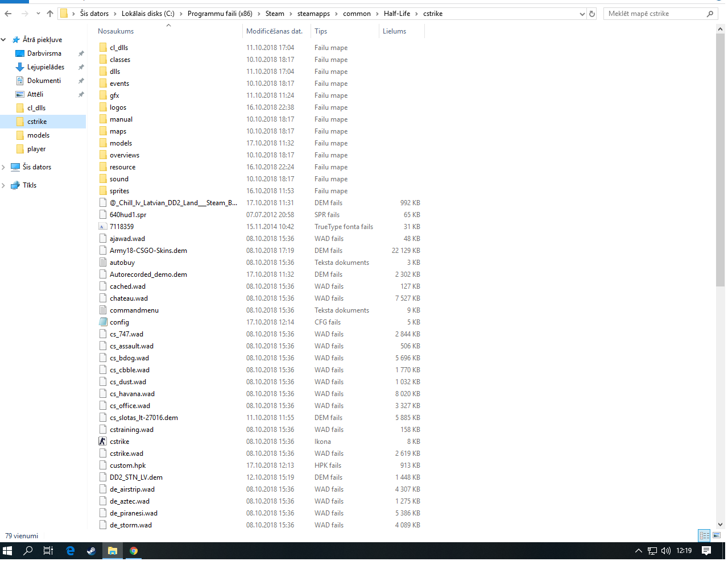Expand Šis dators in navigation pane
This screenshot has height=582, width=728.
point(4,167)
